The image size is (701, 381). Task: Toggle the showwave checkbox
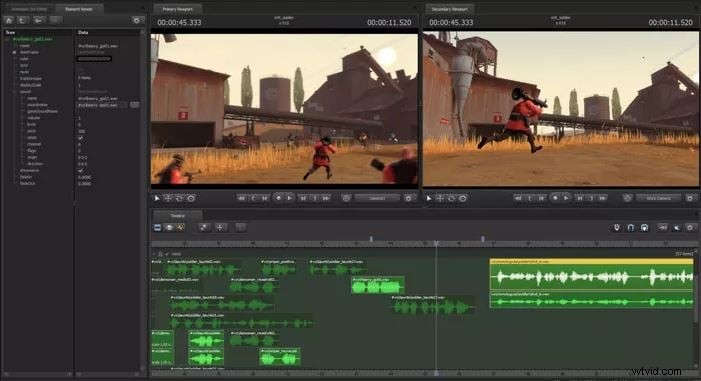80,170
